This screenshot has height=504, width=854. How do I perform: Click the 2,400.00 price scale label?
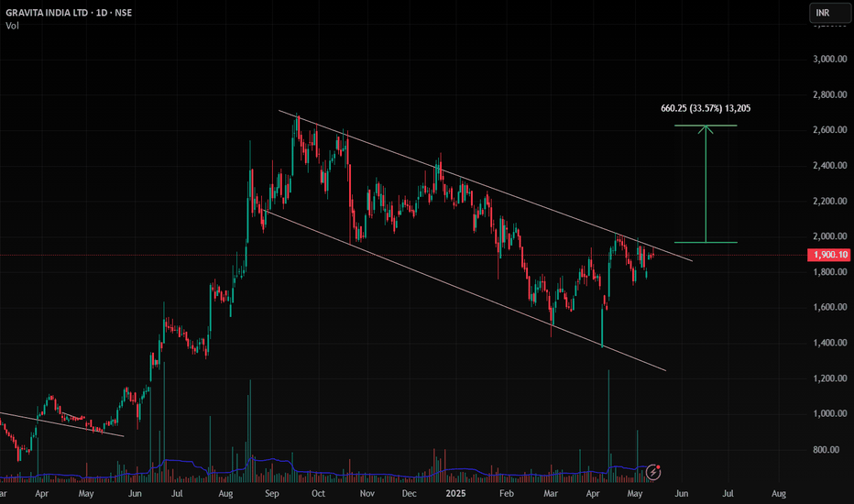pos(829,165)
